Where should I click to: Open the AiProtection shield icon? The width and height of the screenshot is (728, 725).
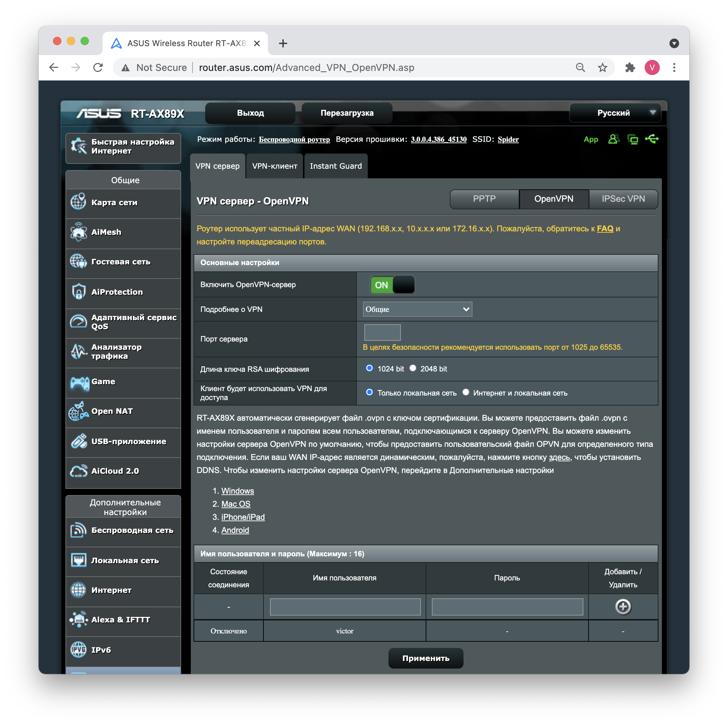[79, 292]
